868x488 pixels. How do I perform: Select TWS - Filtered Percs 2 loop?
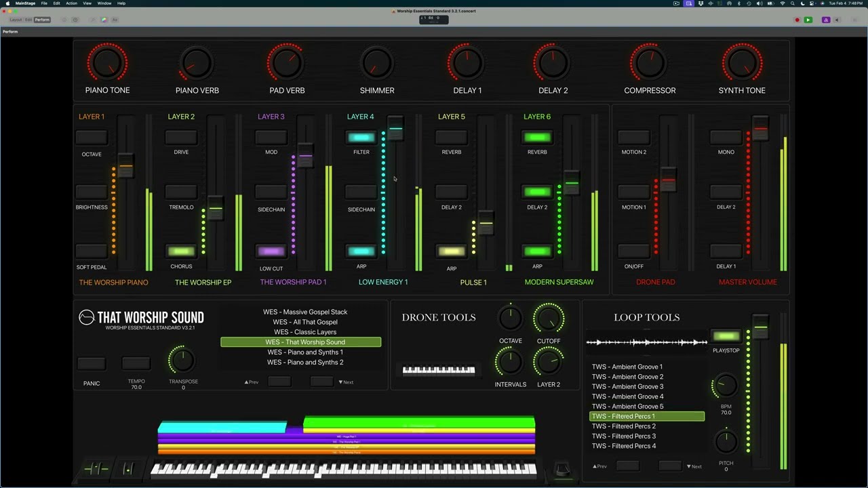point(623,426)
